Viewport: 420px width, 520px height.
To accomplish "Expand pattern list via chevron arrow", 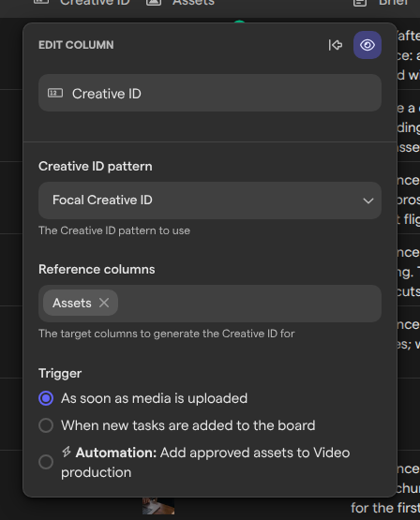I will point(367,201).
